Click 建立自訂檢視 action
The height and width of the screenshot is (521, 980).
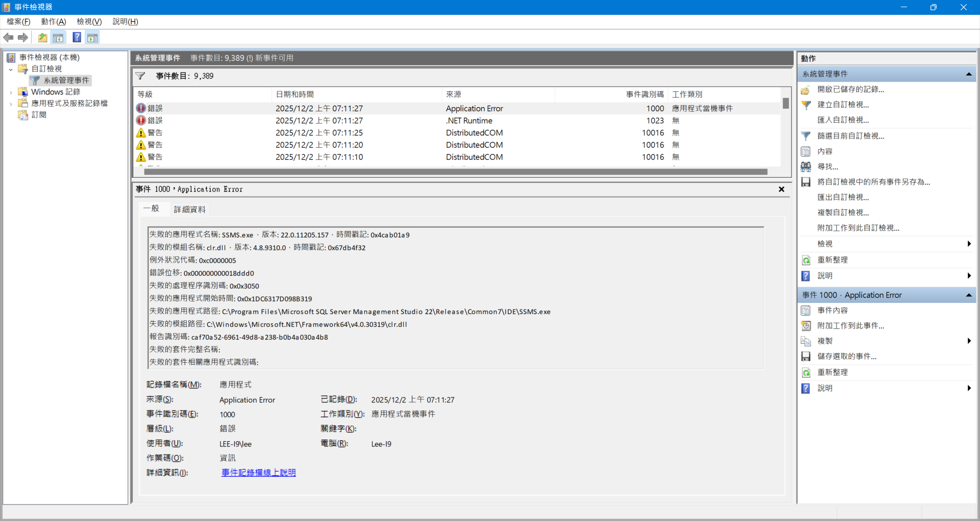843,105
